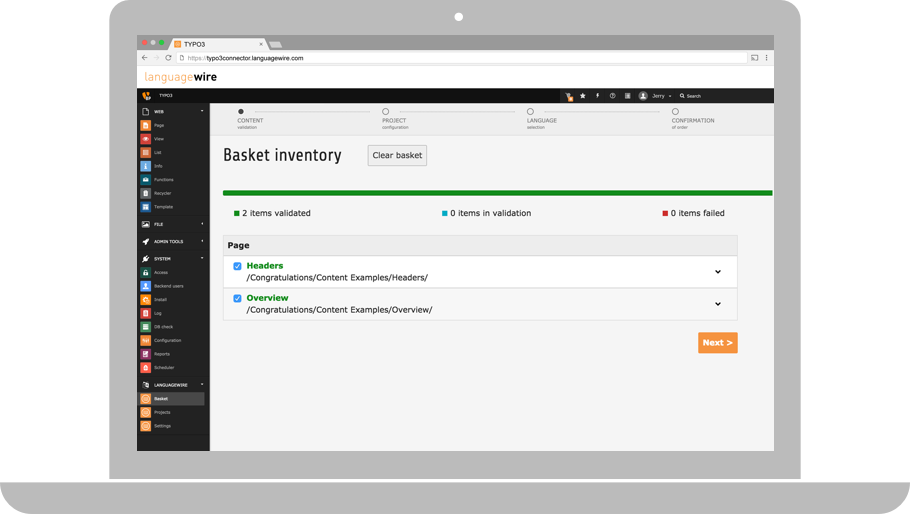The width and height of the screenshot is (910, 514).
Task: Click the Clear basket button
Action: (x=397, y=155)
